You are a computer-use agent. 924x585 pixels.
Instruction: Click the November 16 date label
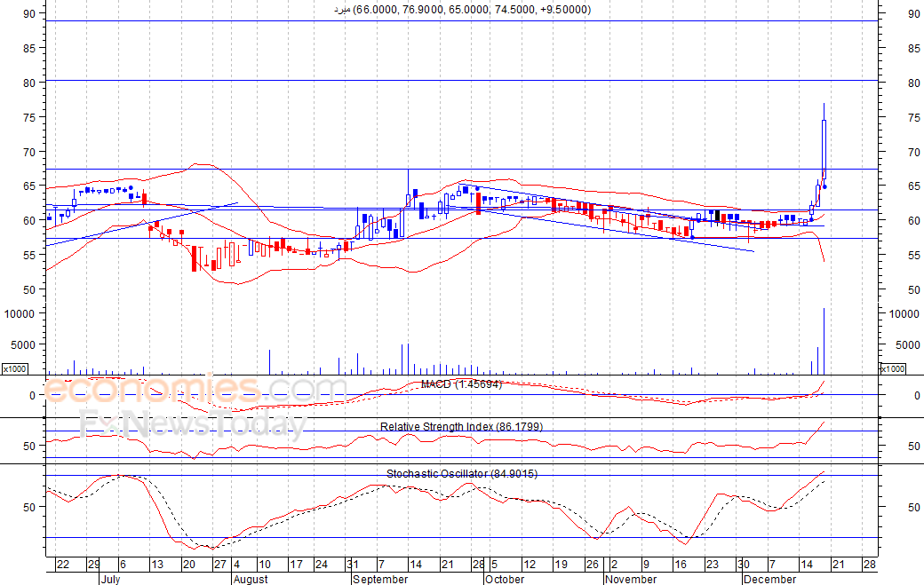[681, 565]
